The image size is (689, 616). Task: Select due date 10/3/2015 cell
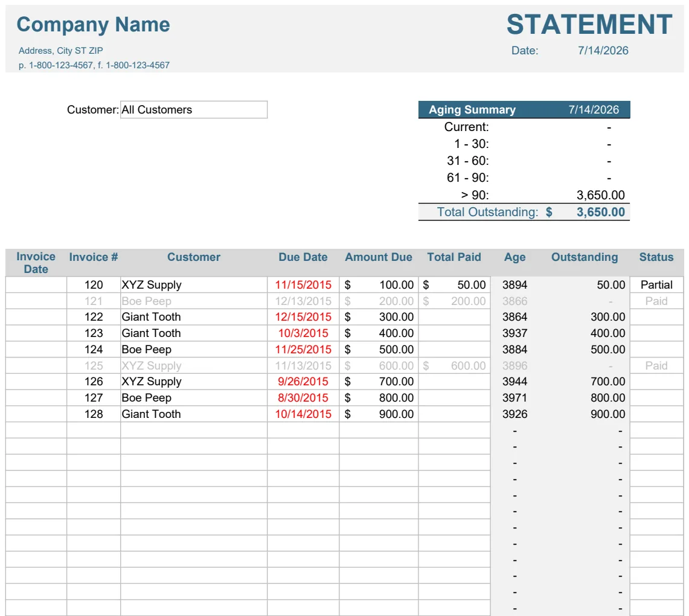[x=303, y=333]
